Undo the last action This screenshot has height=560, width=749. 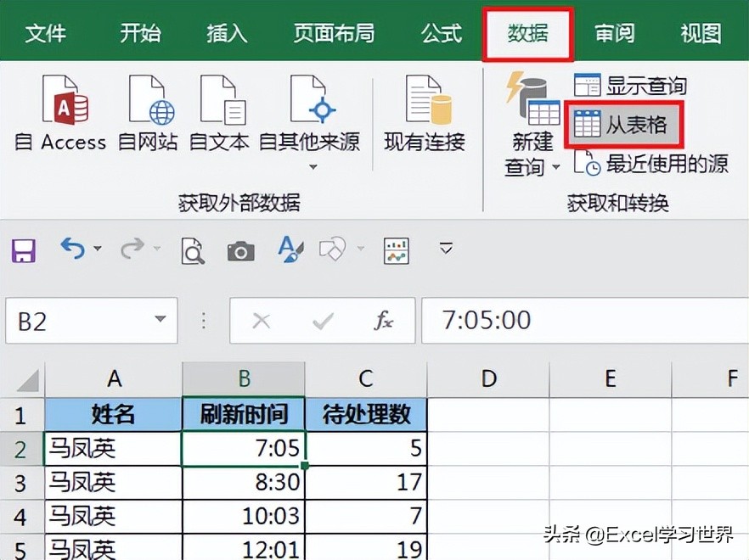point(73,249)
